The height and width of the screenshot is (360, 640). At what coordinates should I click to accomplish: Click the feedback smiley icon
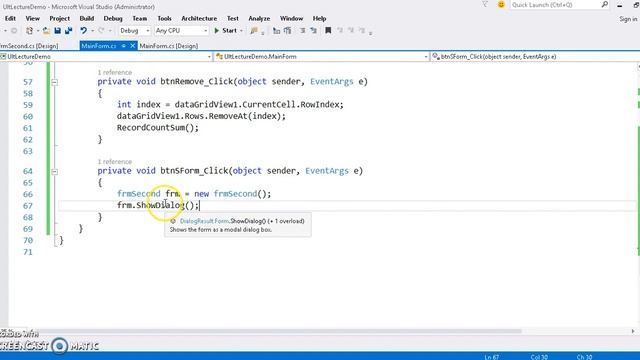pos(501,4)
